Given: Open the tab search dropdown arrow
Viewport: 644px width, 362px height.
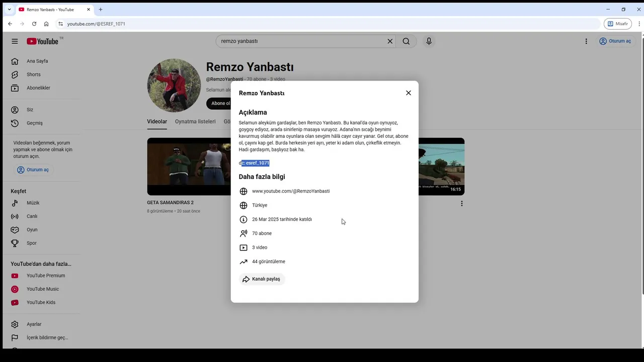Looking at the screenshot, I should click(x=9, y=10).
